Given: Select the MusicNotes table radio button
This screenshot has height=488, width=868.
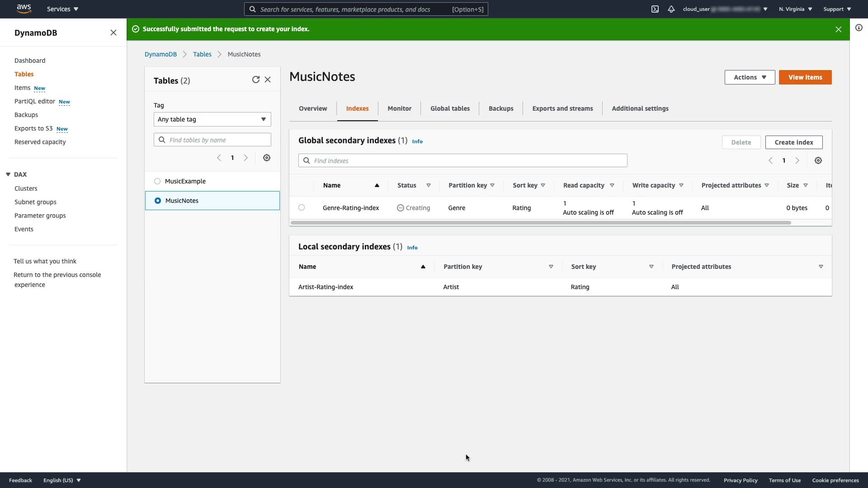Looking at the screenshot, I should [x=158, y=201].
